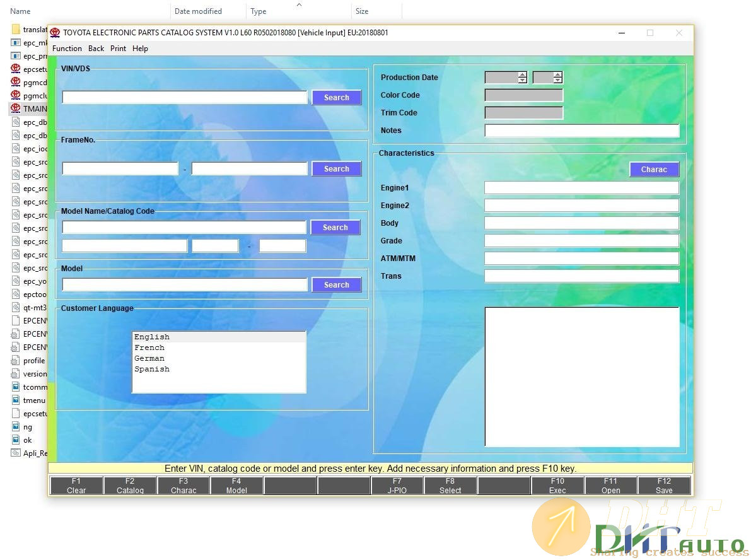Decrease the wider Production Date spinner value

coord(523,80)
